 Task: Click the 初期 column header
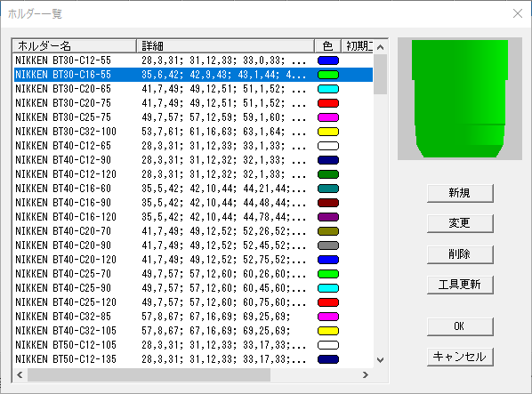(358, 45)
